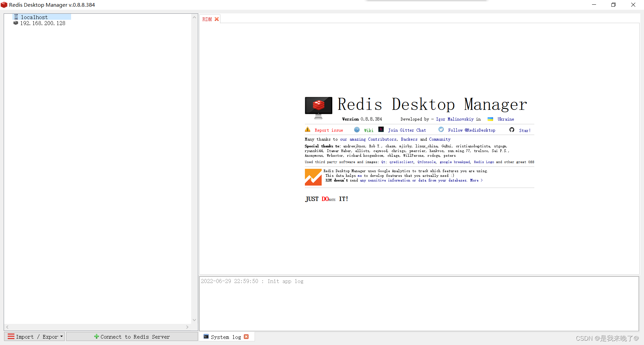This screenshot has height=345, width=644.
Task: Open the Community link
Action: tap(440, 139)
